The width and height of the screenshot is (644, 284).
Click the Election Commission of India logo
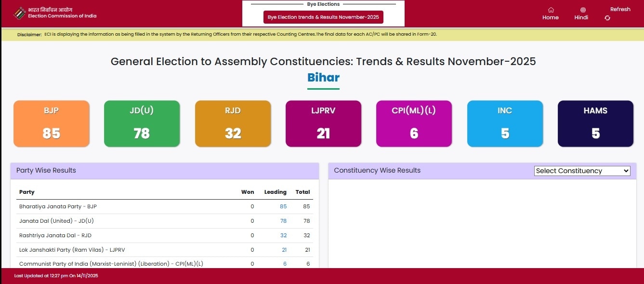click(x=20, y=13)
